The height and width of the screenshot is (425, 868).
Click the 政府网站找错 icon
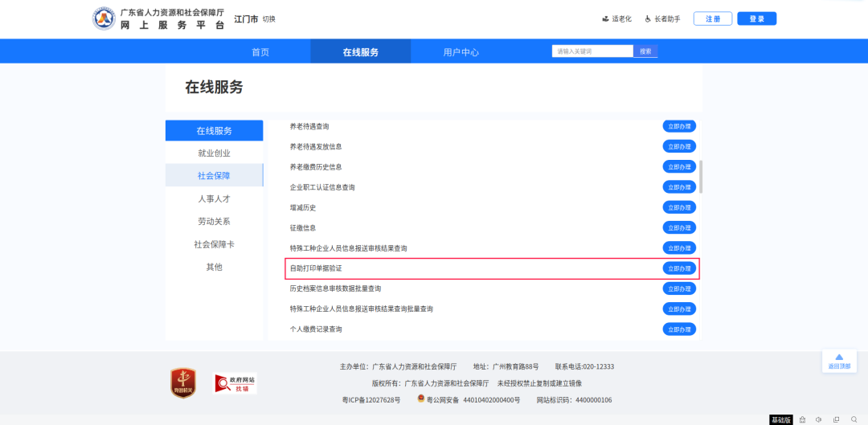click(235, 383)
